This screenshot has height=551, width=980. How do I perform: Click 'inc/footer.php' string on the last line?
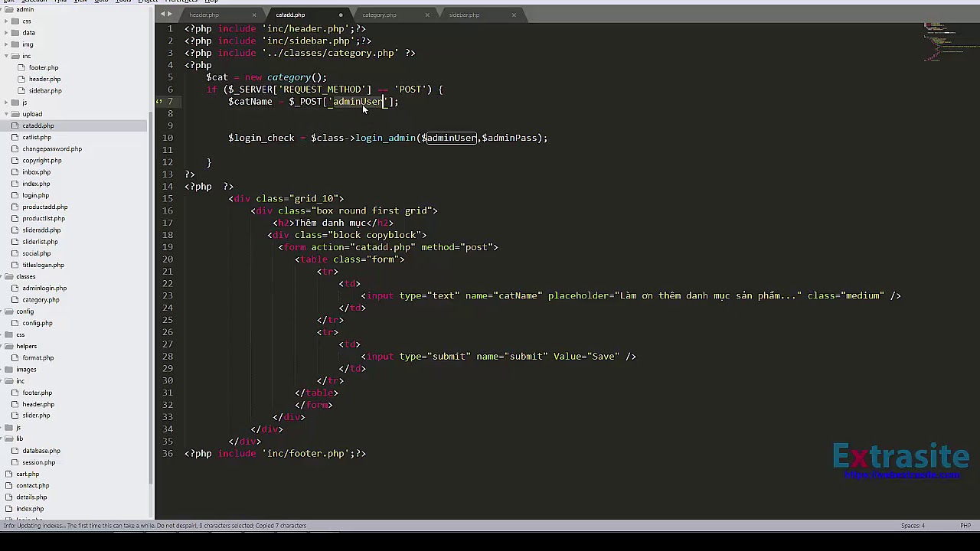point(314,453)
